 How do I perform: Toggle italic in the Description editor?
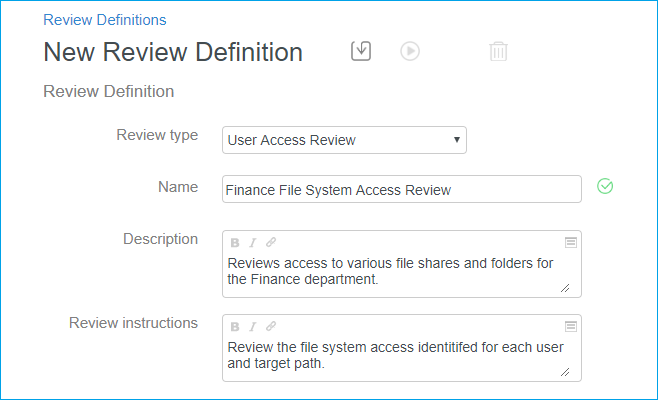(x=252, y=242)
